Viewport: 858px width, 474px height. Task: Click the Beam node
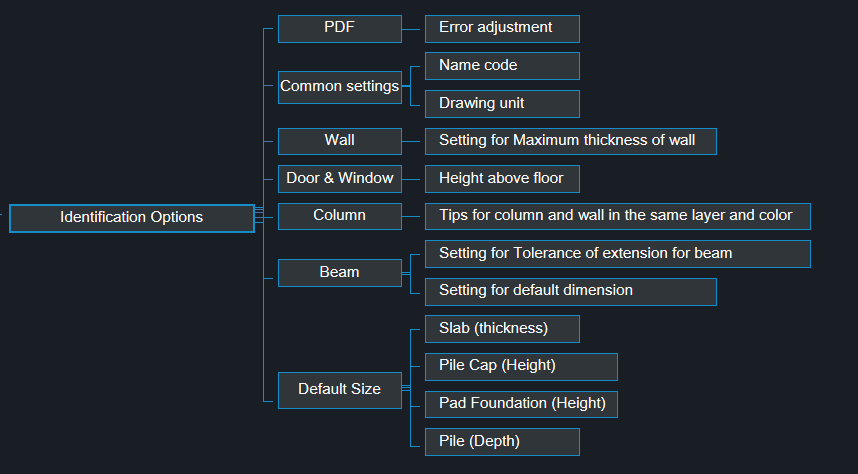pyautogui.click(x=339, y=273)
